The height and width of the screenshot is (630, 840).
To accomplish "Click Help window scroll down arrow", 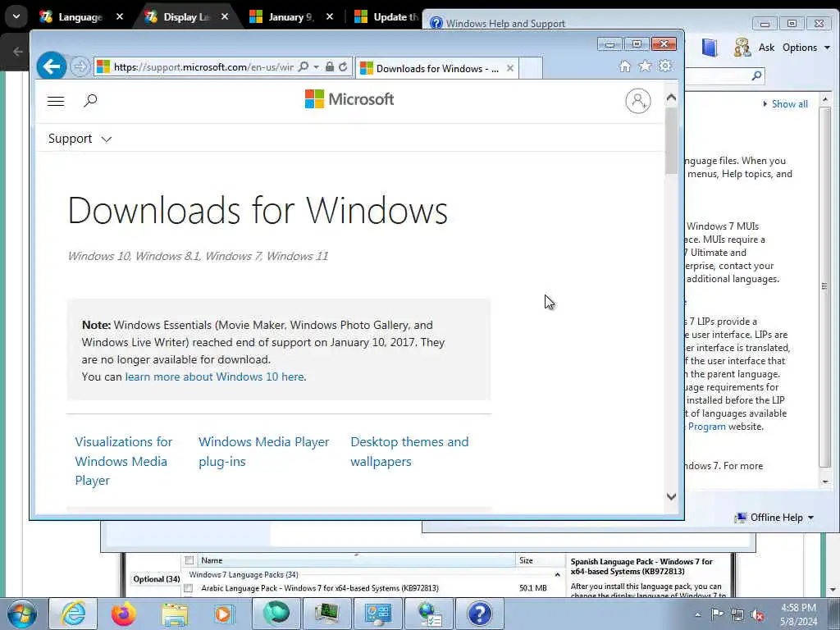I will point(825,482).
